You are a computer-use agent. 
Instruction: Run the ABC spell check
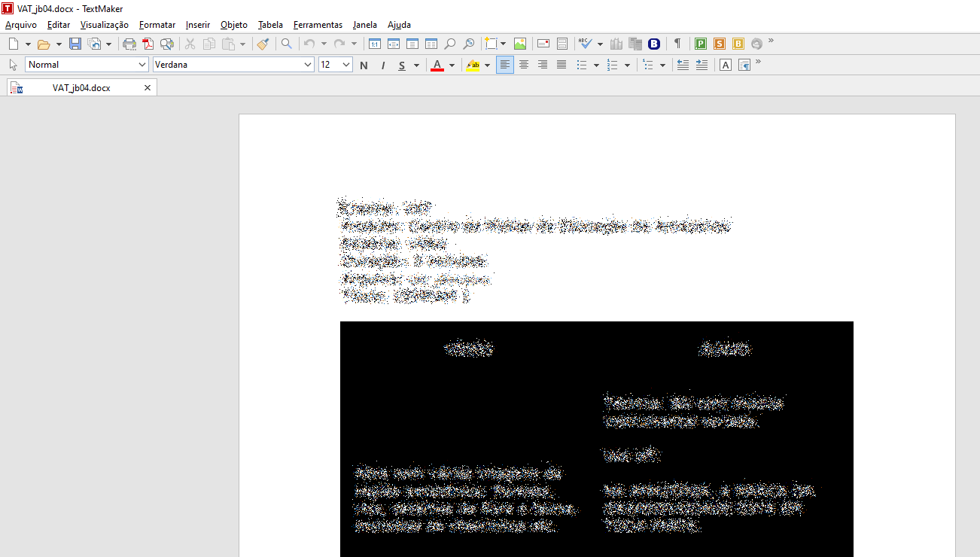point(585,44)
